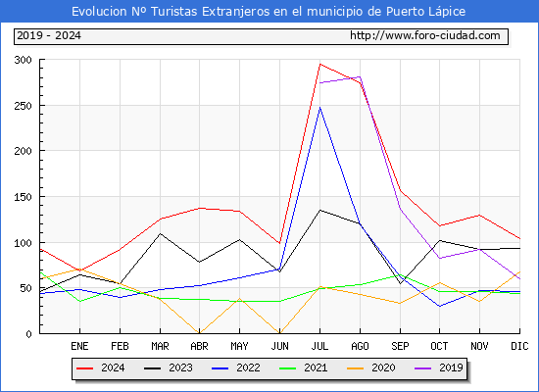The height and width of the screenshot is (392, 539).
Task: Click the 200 y-axis value
Action: 24,151
